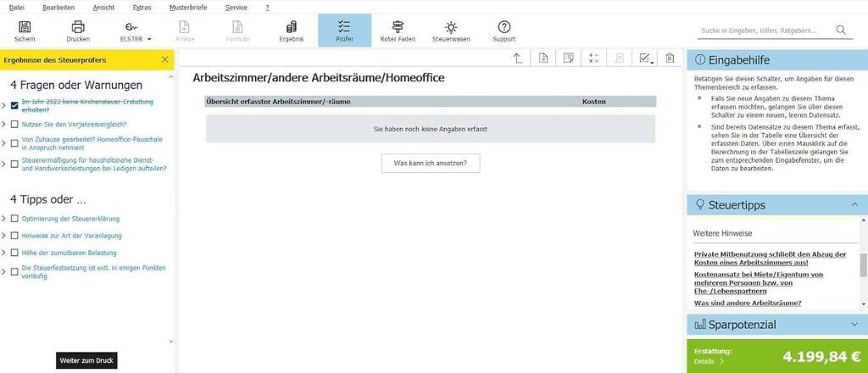Image resolution: width=868 pixels, height=373 pixels.
Task: Click the trash delete icon
Action: click(x=670, y=58)
